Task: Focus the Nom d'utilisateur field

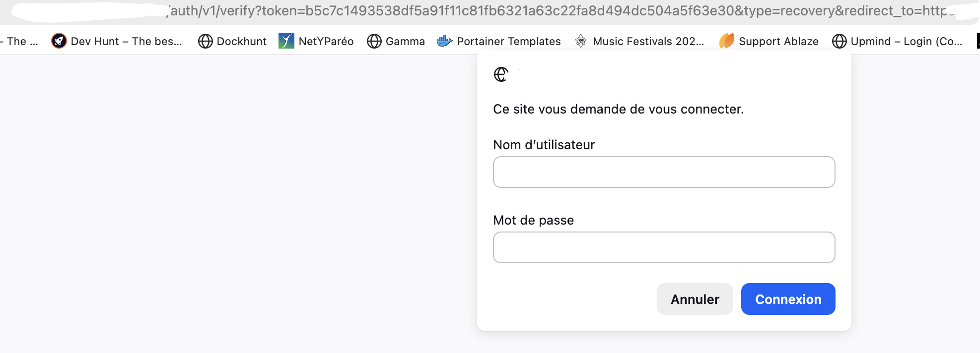Action: click(664, 172)
